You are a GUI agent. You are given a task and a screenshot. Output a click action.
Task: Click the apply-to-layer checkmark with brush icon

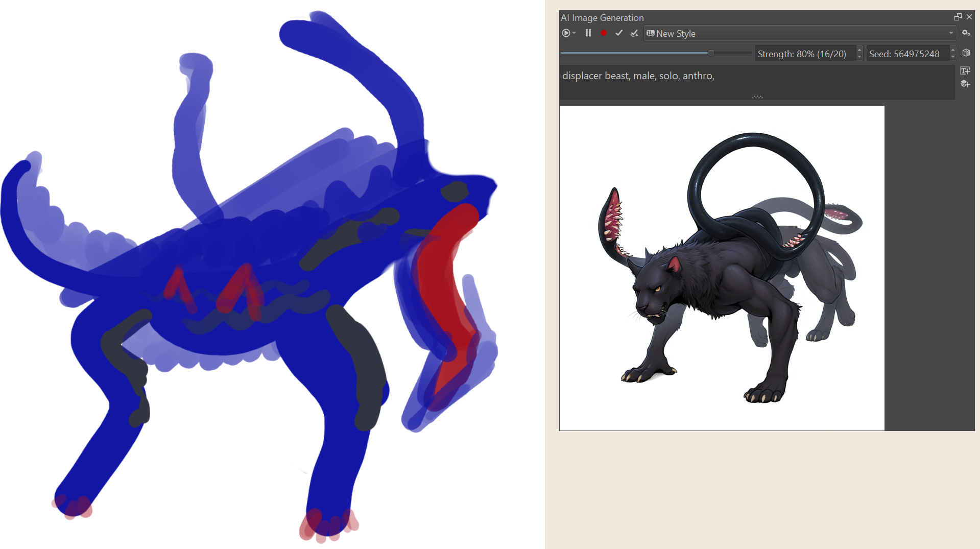[x=634, y=33]
